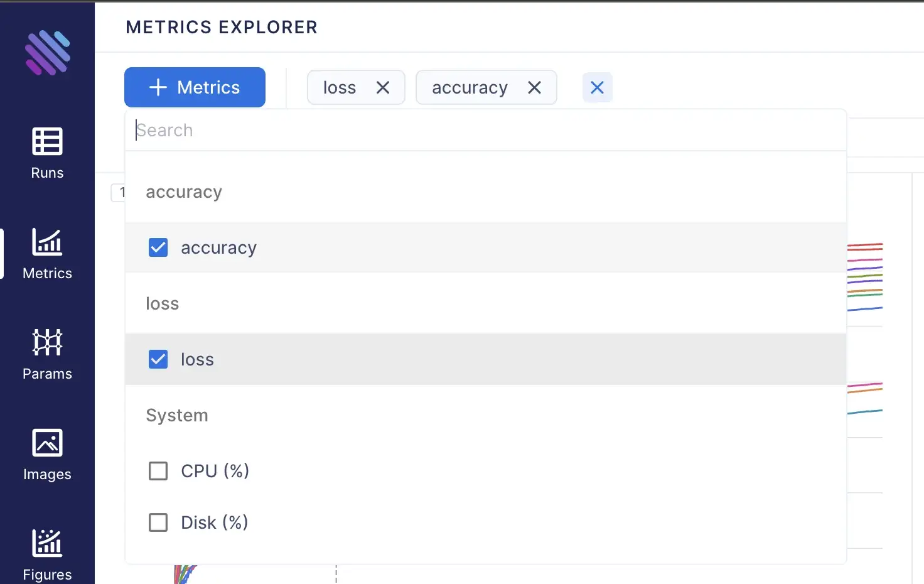The width and height of the screenshot is (924, 584).
Task: Open the Runs table view
Action: (x=47, y=153)
